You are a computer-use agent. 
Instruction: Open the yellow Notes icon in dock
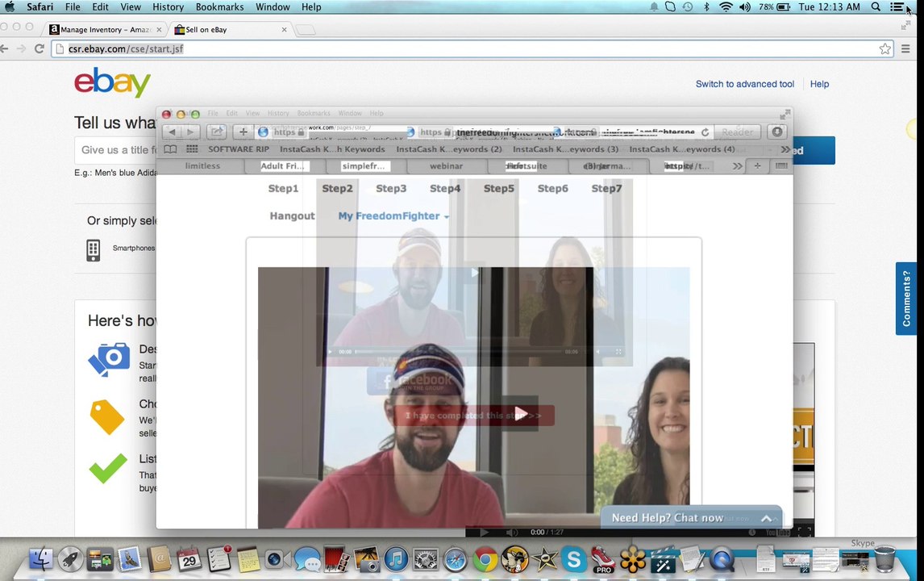pos(248,558)
